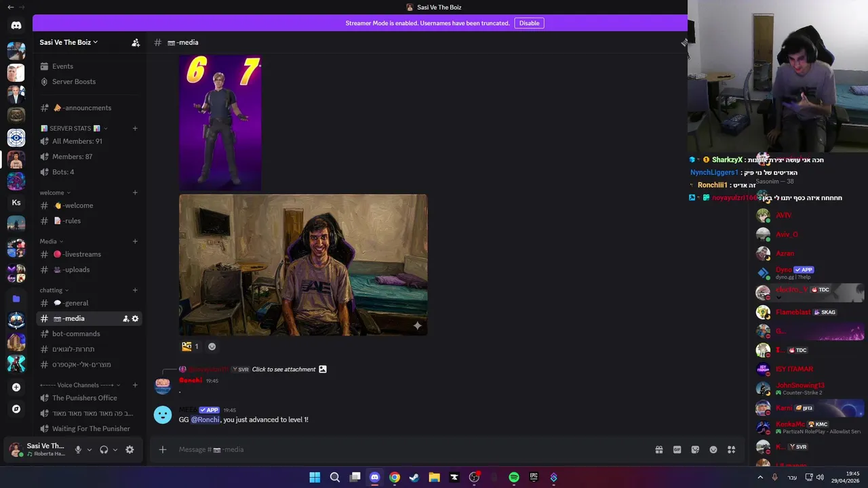Create invite for the media channel
This screenshot has height=488, width=868.
pyautogui.click(x=125, y=319)
